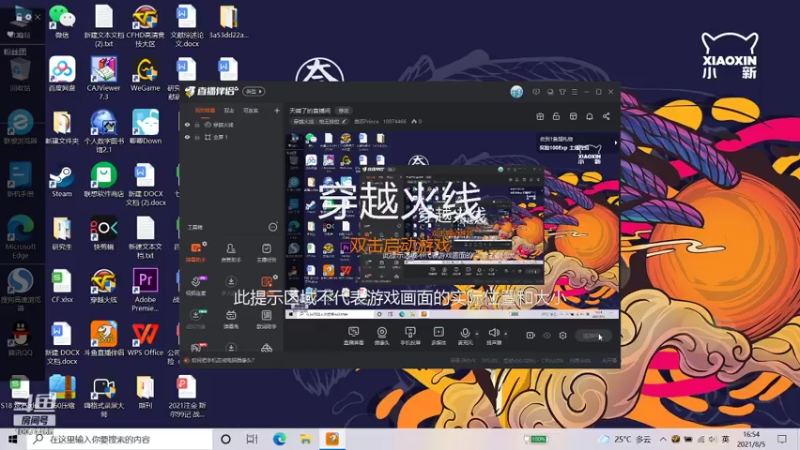Open the phone camera help link at bottom
Viewport: 800px width, 450px height.
(x=223, y=360)
